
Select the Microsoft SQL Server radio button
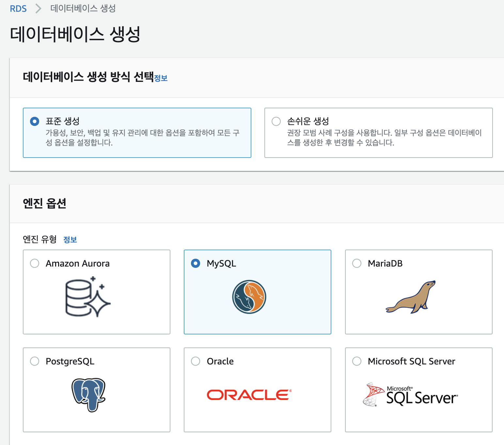point(357,361)
